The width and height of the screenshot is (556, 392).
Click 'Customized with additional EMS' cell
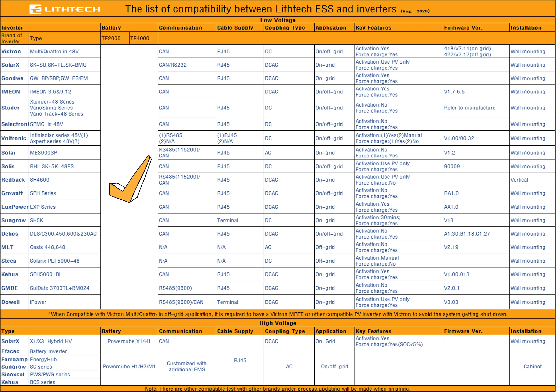(x=187, y=366)
